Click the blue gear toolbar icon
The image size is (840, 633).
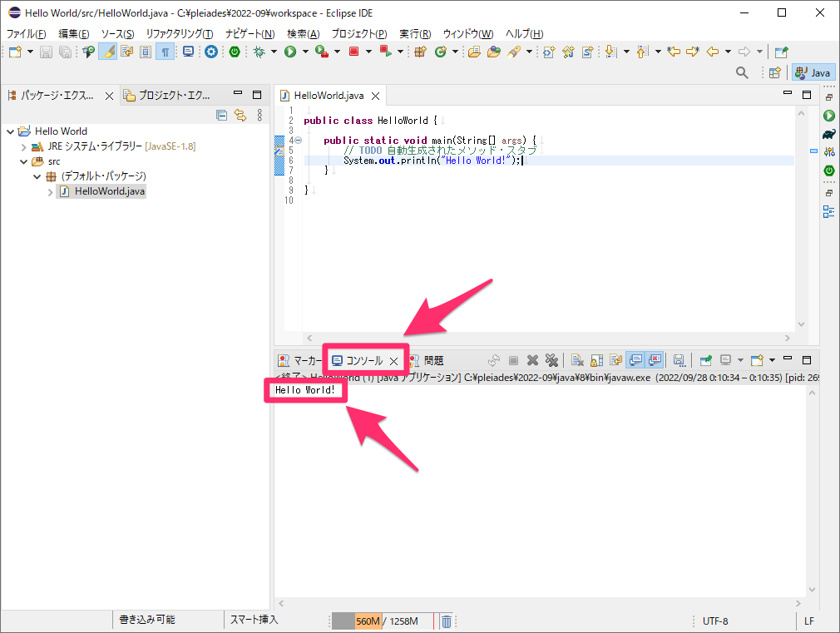pos(211,52)
